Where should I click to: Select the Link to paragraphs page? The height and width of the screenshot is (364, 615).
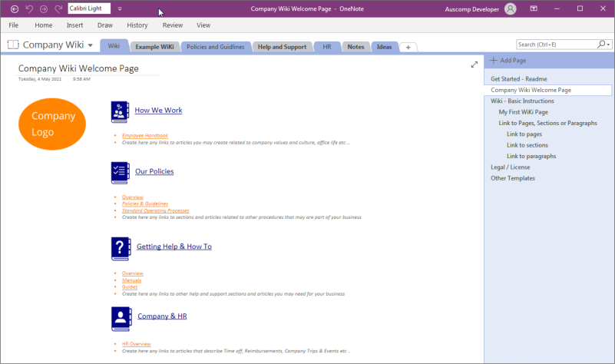(x=531, y=156)
